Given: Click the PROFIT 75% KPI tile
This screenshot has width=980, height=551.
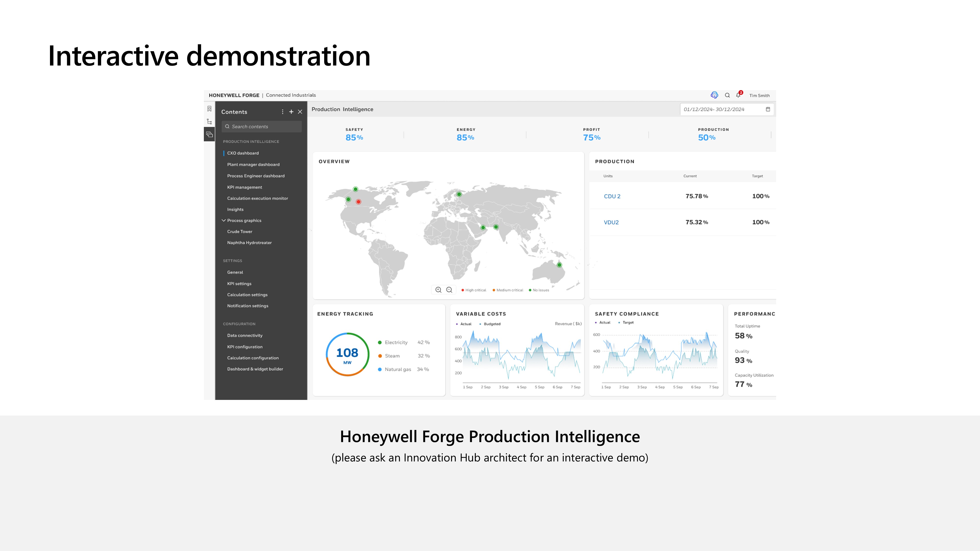Looking at the screenshot, I should 592,135.
